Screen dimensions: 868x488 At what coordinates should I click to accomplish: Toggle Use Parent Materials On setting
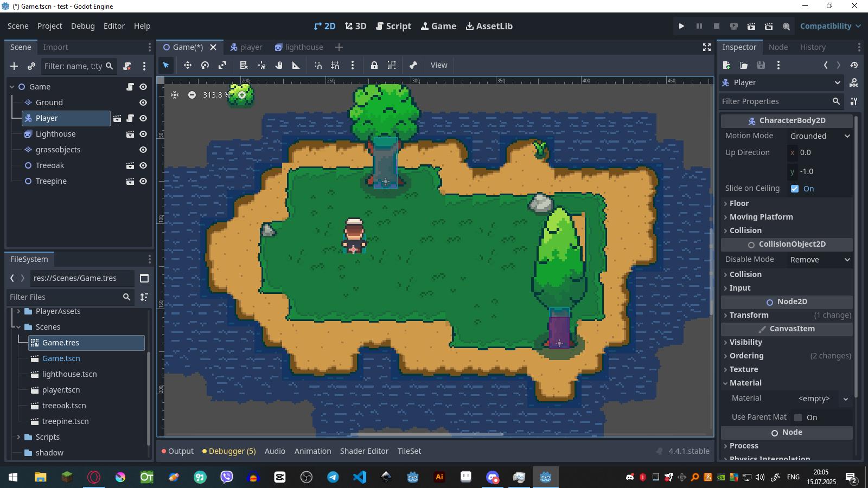click(x=797, y=417)
